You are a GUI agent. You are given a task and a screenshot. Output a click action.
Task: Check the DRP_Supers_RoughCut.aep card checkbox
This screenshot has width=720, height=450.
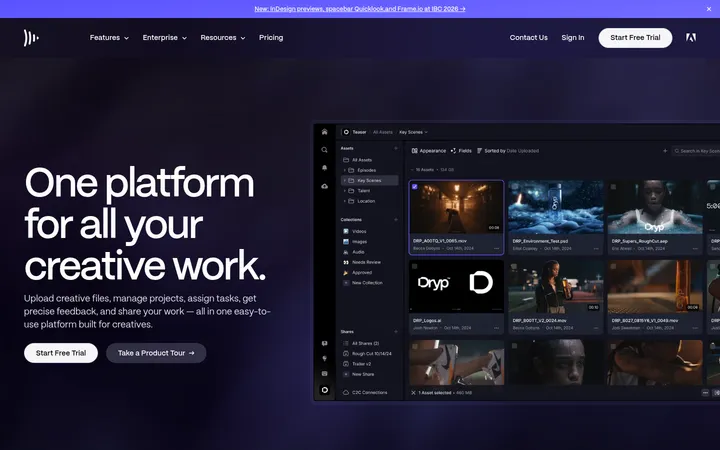click(613, 186)
